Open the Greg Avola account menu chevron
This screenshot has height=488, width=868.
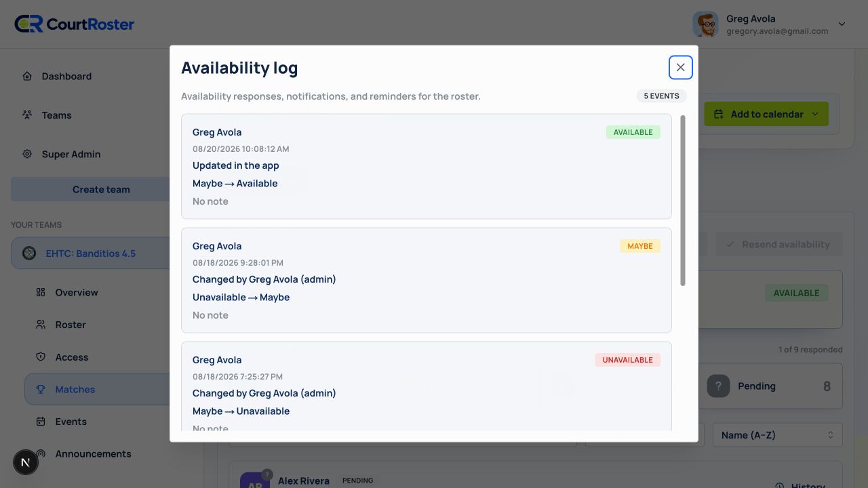coord(842,24)
